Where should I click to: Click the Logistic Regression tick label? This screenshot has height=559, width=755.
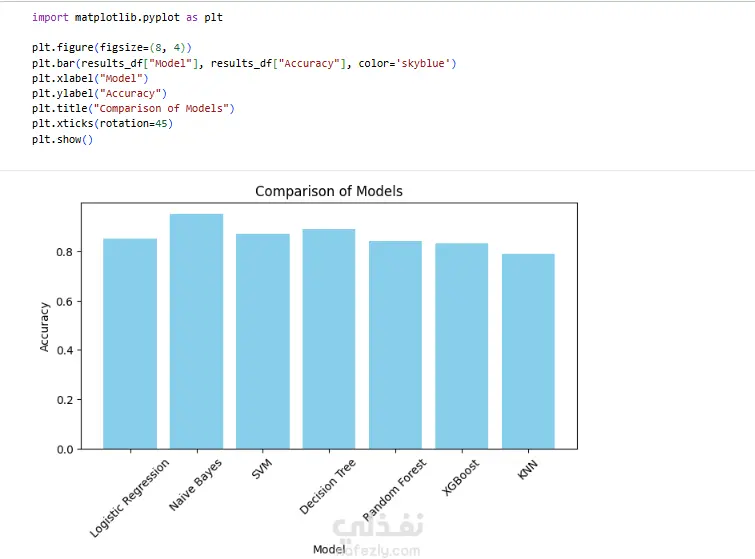tap(130, 497)
